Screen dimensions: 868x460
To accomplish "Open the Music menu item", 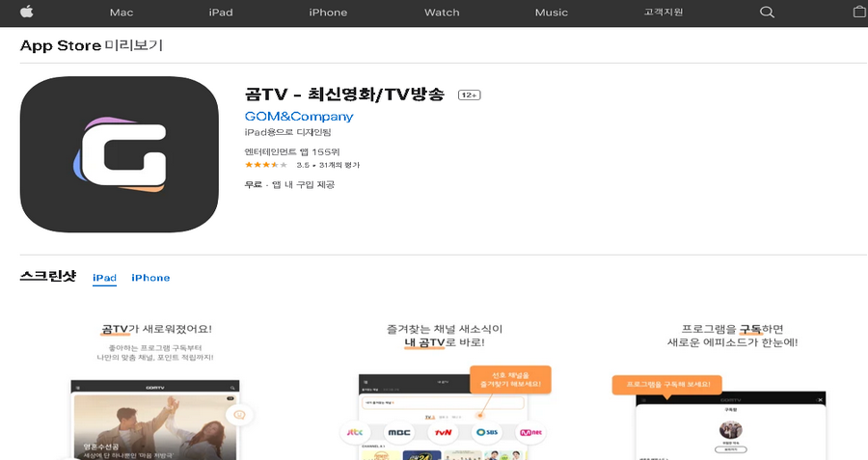I will point(552,13).
